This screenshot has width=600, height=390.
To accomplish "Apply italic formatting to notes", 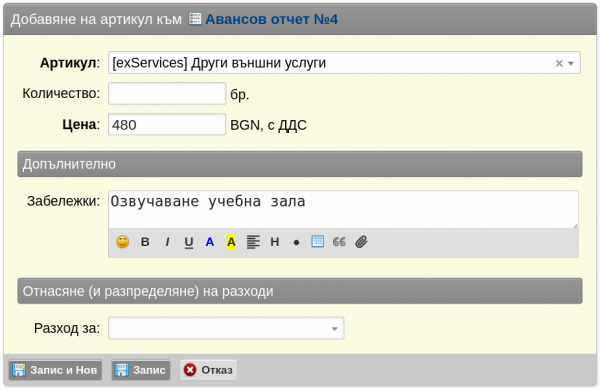I will click(167, 242).
